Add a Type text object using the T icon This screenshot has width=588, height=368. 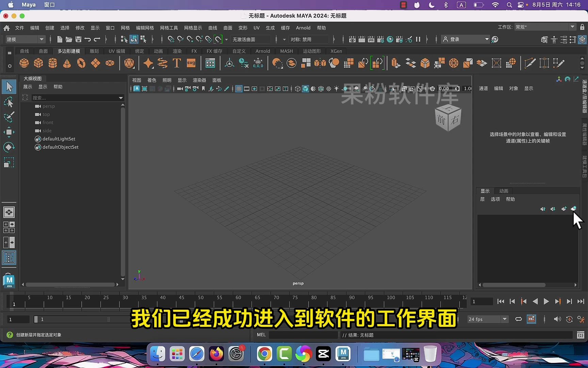(177, 63)
